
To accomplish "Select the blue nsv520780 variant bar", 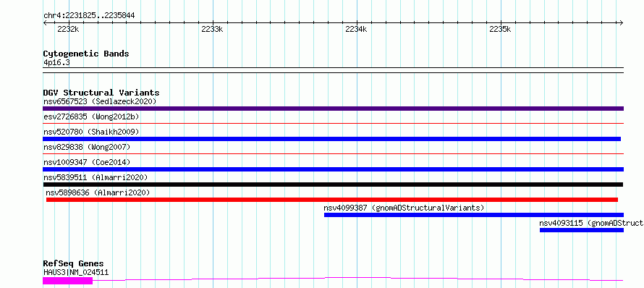I will pos(332,139).
